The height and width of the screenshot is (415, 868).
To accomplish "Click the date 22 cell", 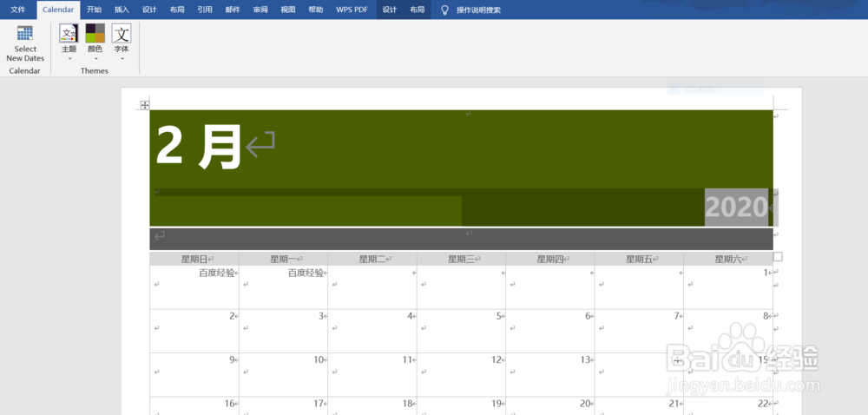I will [x=728, y=406].
